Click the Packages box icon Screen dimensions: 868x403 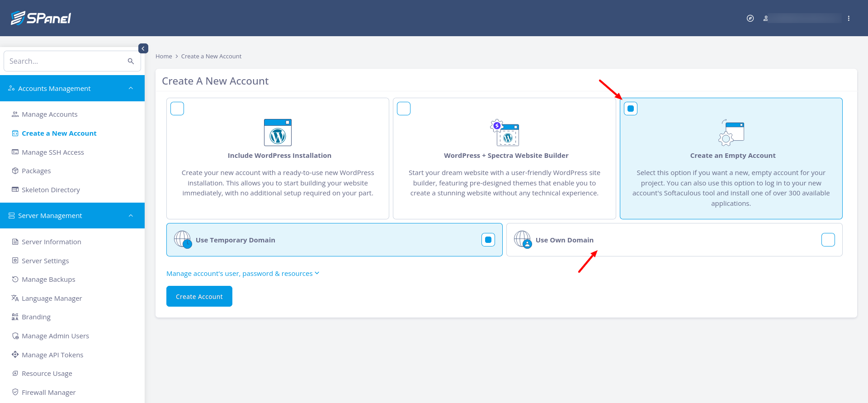[x=15, y=171]
